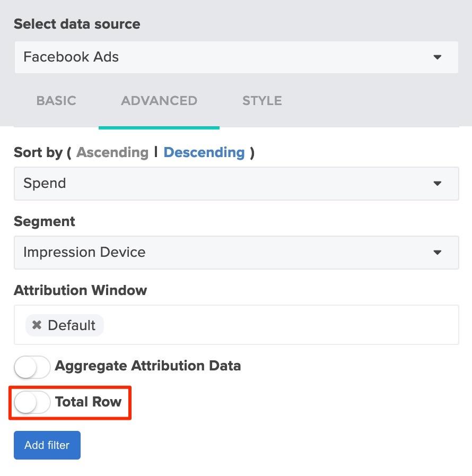This screenshot has width=472, height=476.
Task: Set sort order to Descending
Action: 204,152
